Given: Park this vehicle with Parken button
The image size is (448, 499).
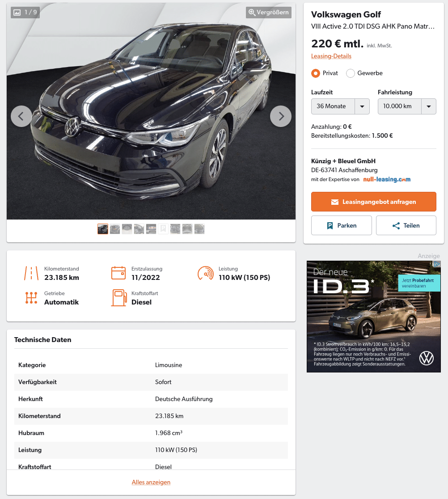Looking at the screenshot, I should [x=342, y=225].
